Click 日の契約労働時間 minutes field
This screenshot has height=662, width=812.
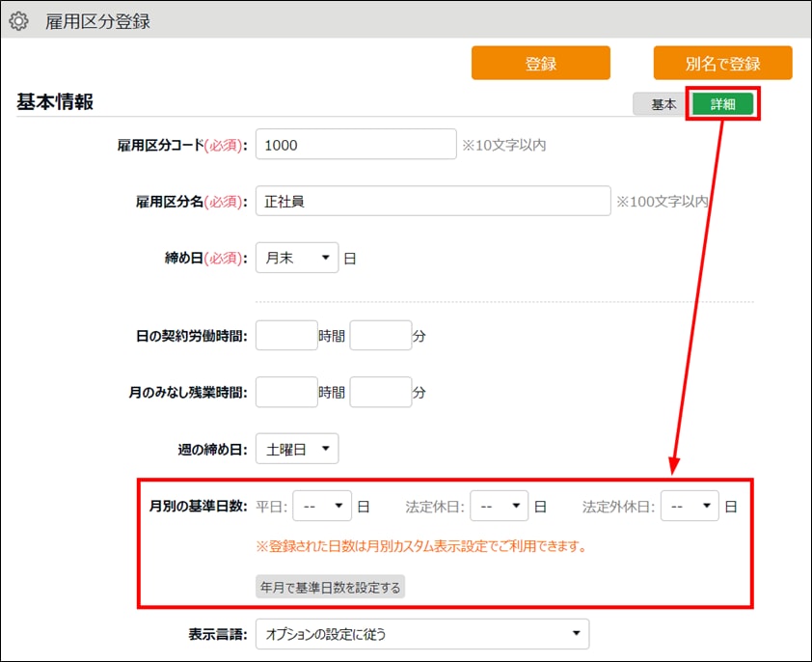click(x=380, y=337)
